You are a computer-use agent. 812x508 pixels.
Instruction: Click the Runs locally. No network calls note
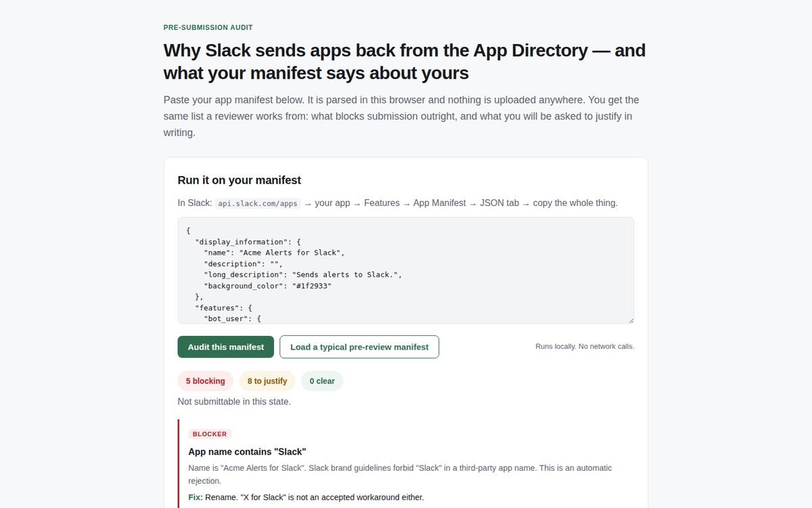pos(585,347)
